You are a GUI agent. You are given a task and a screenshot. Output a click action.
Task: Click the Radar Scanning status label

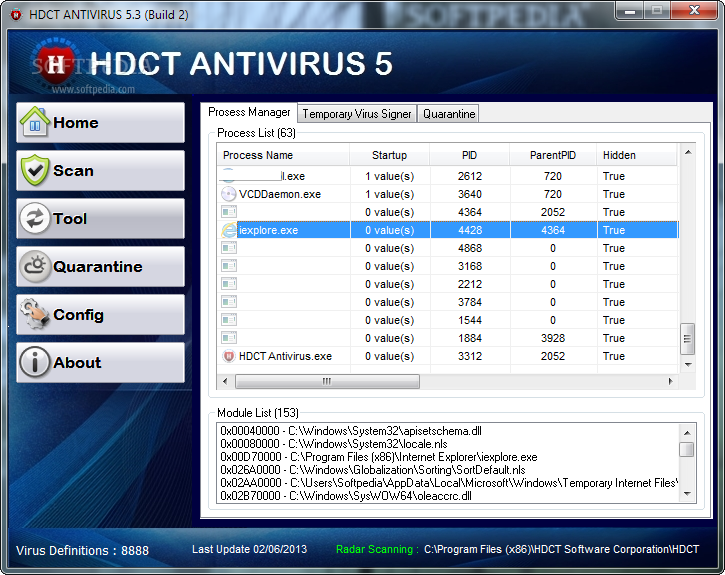(377, 549)
